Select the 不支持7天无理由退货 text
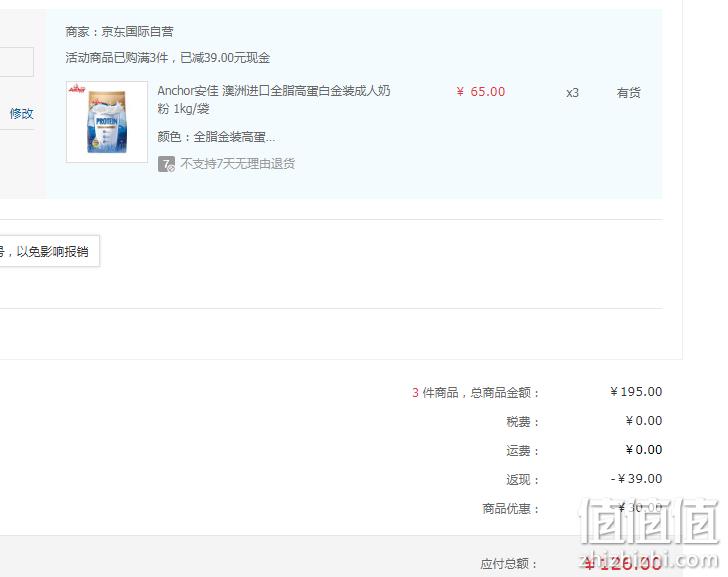 tap(238, 163)
